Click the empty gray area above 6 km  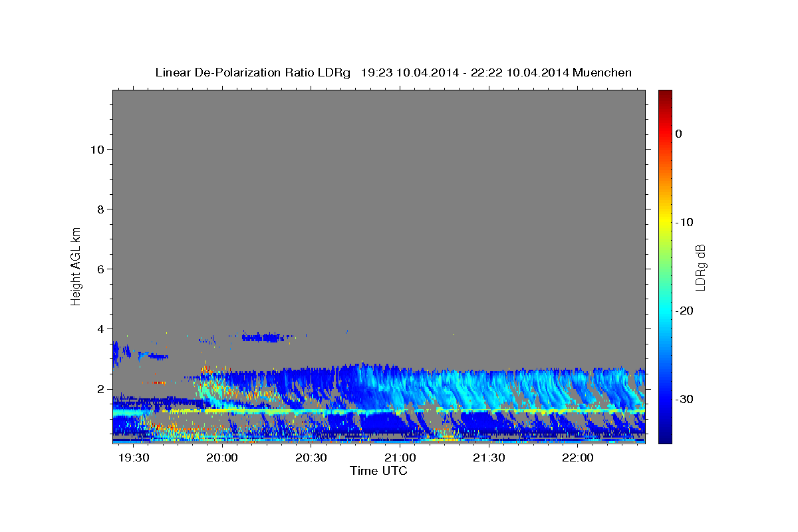pyautogui.click(x=379, y=180)
